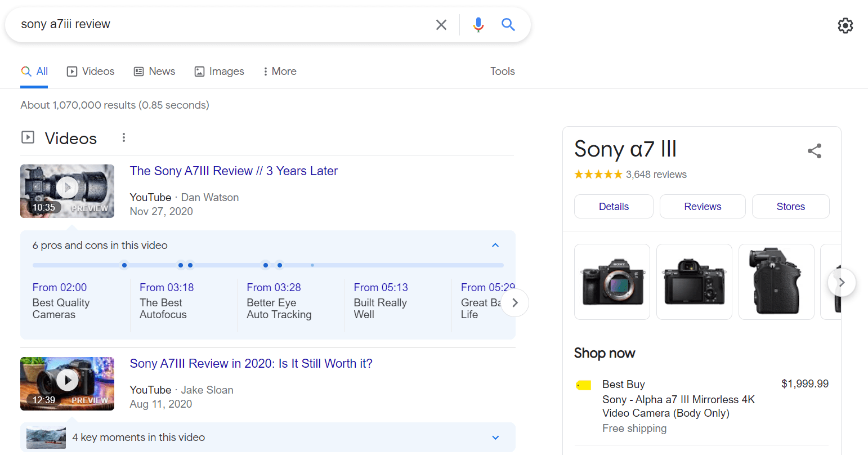Switch to the Images tab
Screen dimensions: 868x455
coord(219,72)
